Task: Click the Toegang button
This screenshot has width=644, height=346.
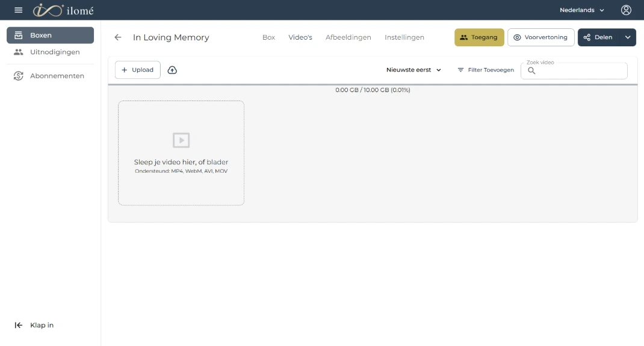Action: coord(479,37)
